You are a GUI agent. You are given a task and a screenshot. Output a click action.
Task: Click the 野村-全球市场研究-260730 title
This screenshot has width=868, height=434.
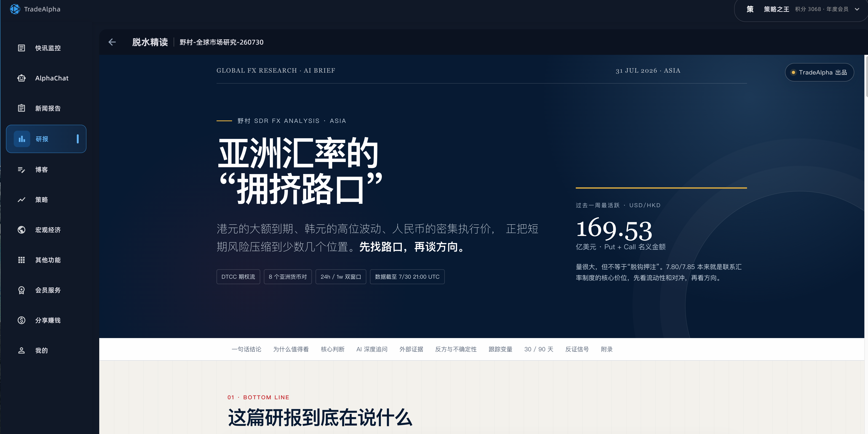(221, 42)
